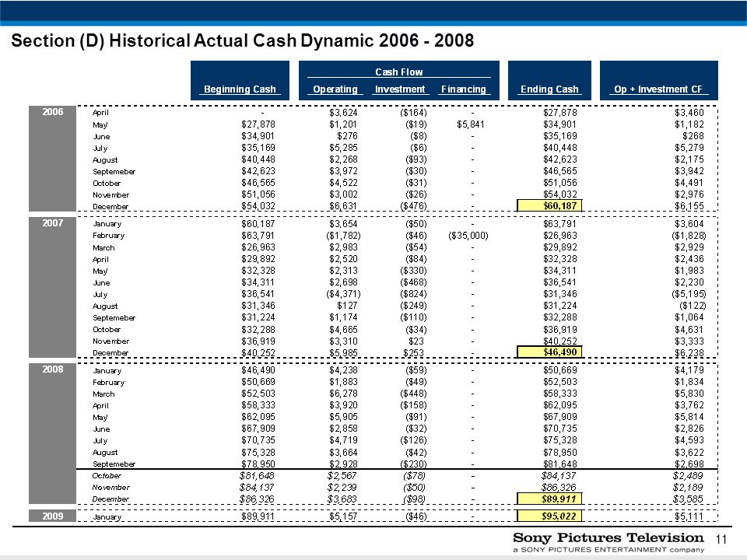
Task: Click operating value $6,631
Action: 343,205
